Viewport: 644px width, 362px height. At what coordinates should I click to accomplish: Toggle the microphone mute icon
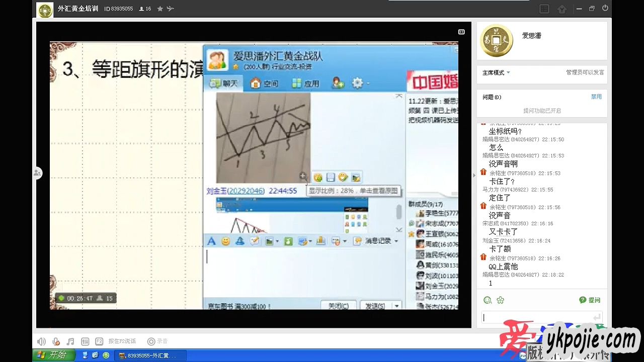click(x=56, y=341)
